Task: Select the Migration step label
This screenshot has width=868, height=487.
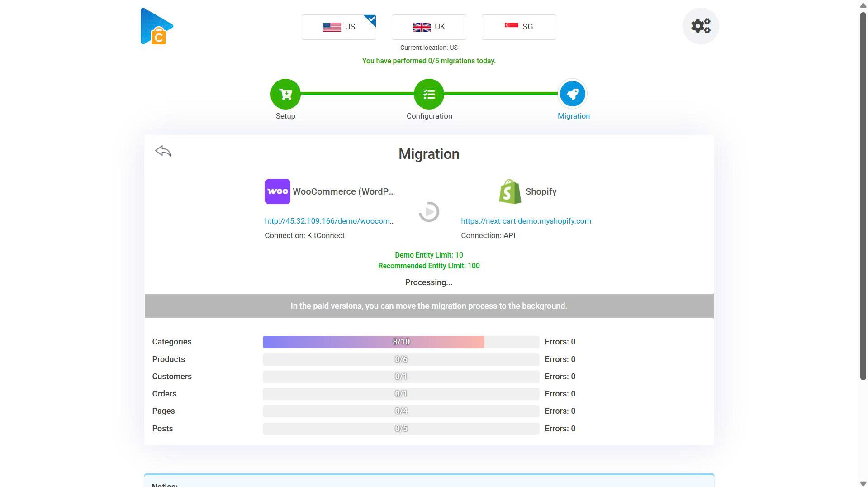Action: pos(574,116)
